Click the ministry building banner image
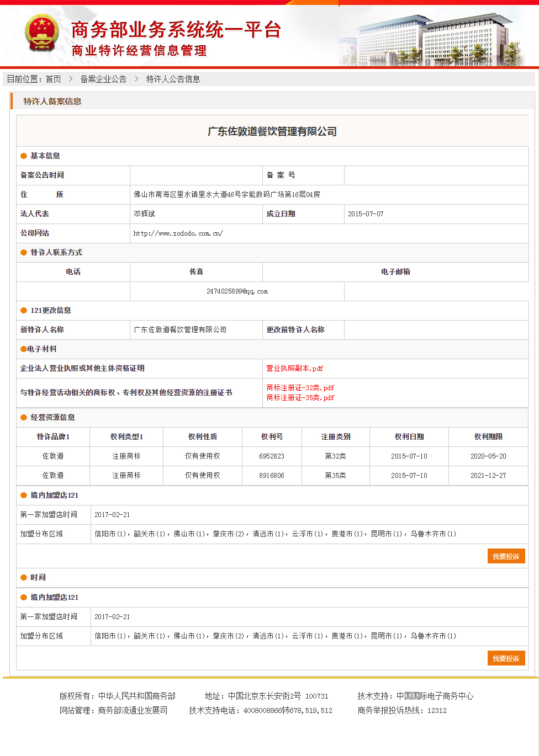 431,39
